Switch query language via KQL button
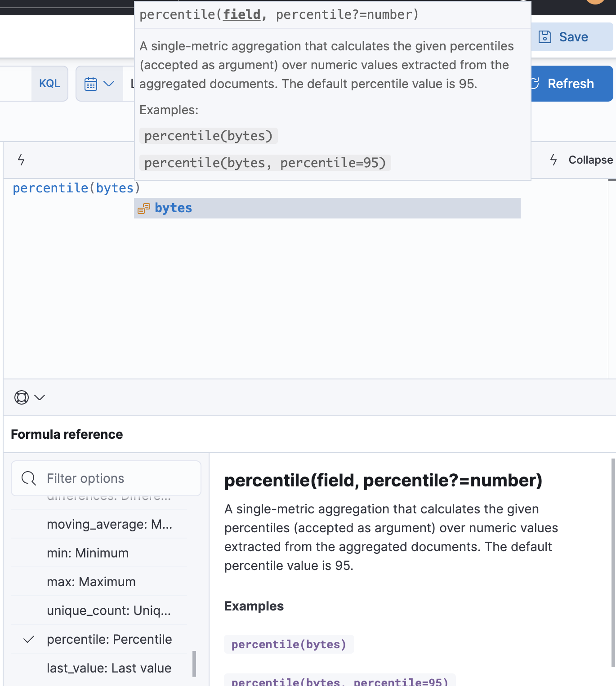 49,84
